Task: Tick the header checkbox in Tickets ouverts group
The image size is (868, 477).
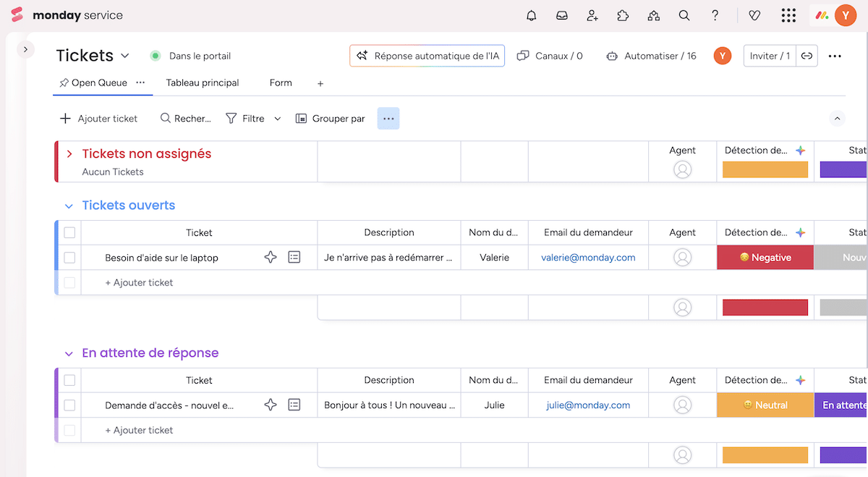Action: pos(69,232)
